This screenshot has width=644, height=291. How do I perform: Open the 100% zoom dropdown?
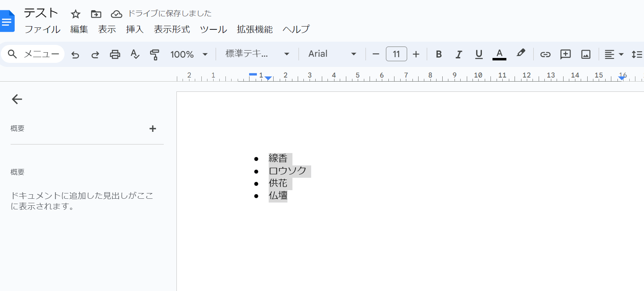point(189,54)
